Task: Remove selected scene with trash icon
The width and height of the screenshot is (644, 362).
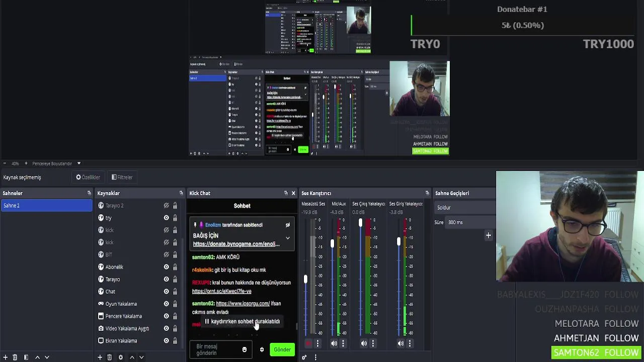Action: click(15, 357)
